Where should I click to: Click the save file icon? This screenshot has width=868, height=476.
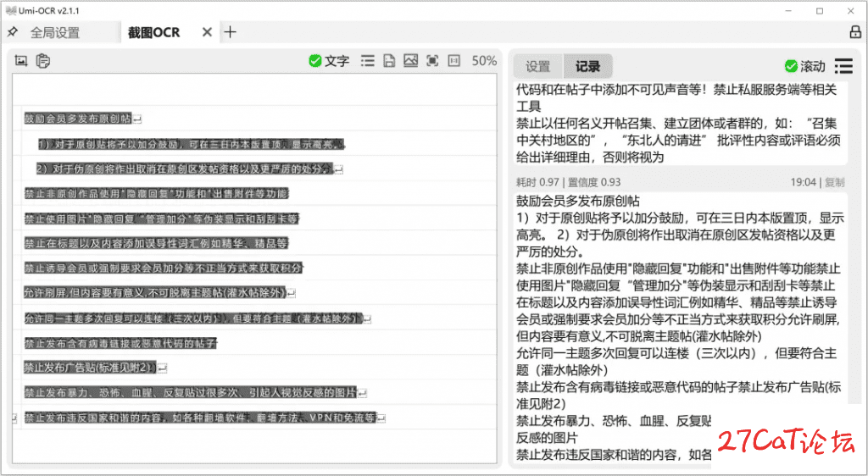(x=389, y=61)
